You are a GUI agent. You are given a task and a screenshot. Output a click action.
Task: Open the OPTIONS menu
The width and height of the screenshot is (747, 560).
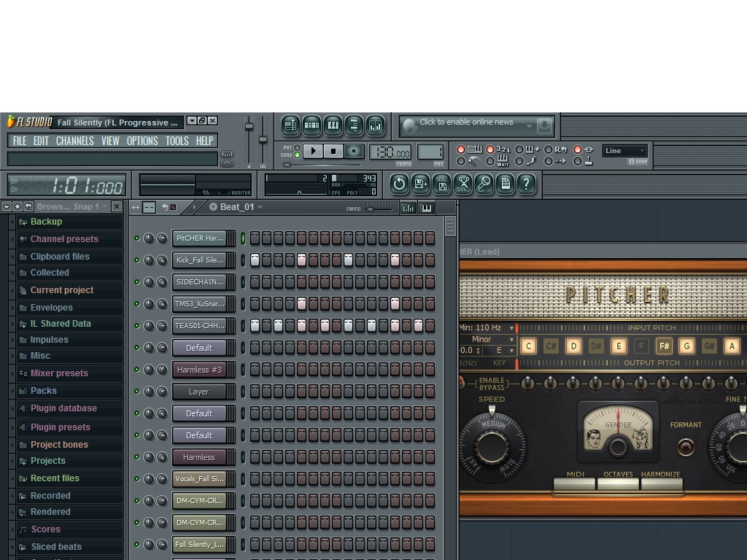142,141
